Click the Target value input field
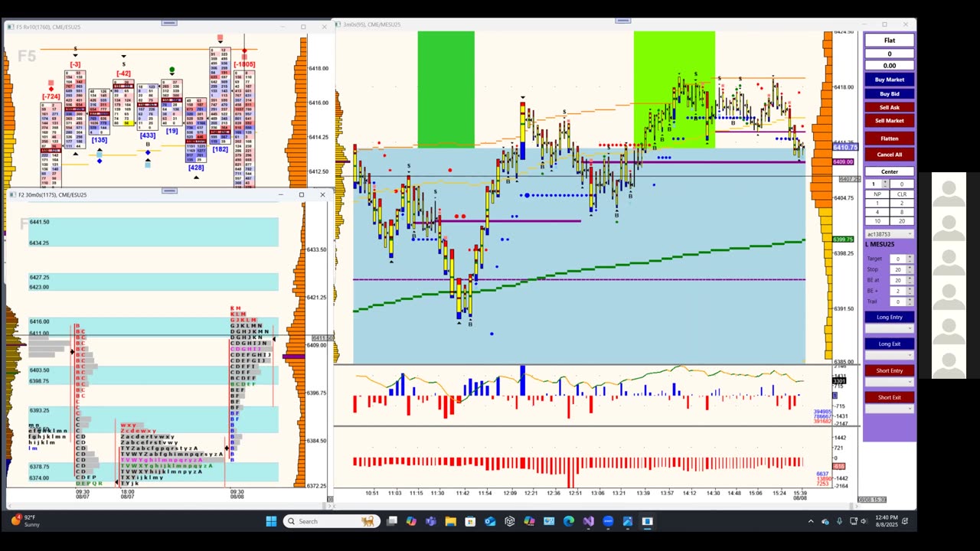980x551 pixels. (897, 259)
